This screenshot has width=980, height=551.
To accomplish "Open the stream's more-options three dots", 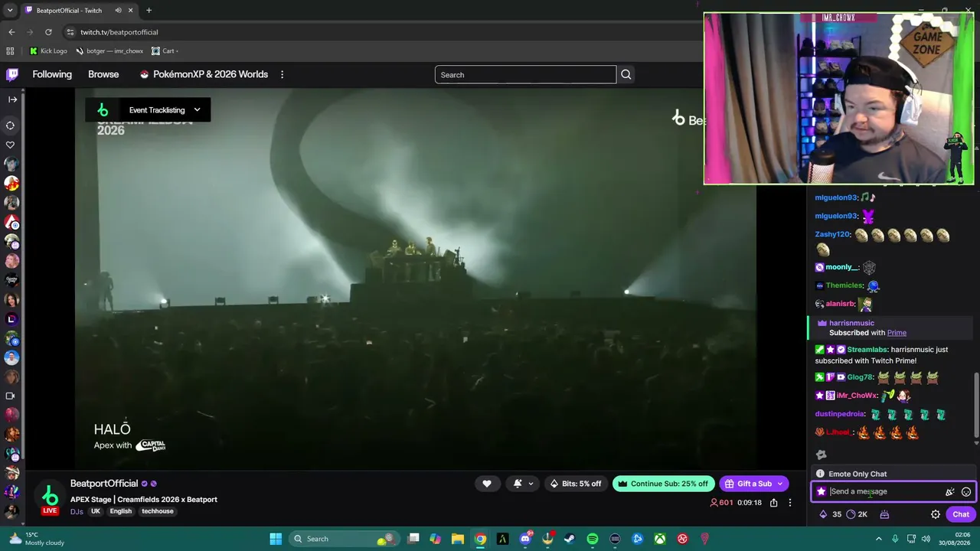I will tap(790, 503).
